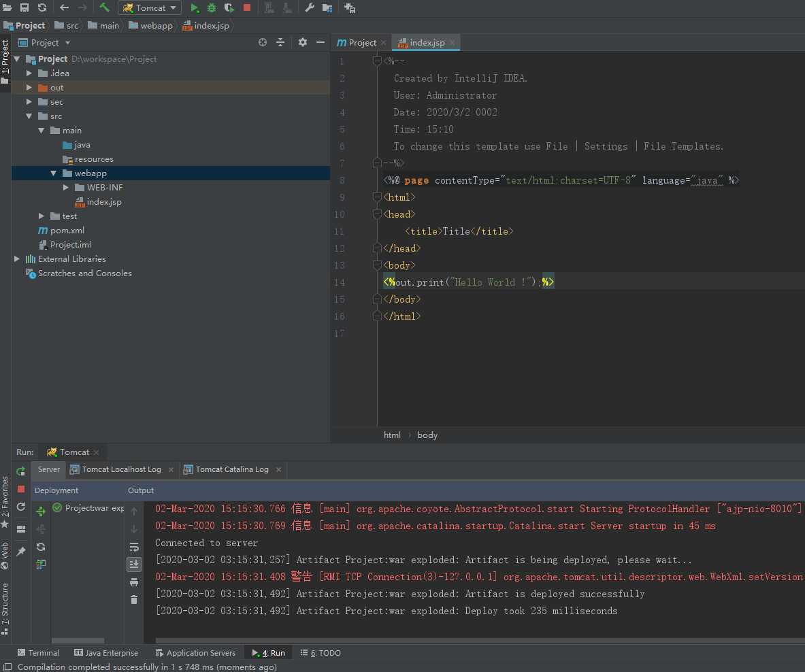Hide the Project tool window
Viewport: 805px width, 672px height.
tap(321, 43)
